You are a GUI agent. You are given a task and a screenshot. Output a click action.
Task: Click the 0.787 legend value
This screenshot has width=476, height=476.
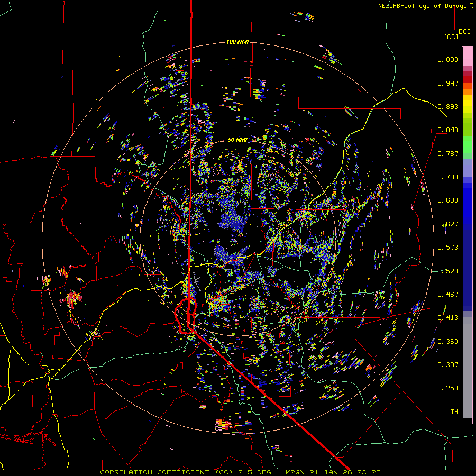(448, 153)
